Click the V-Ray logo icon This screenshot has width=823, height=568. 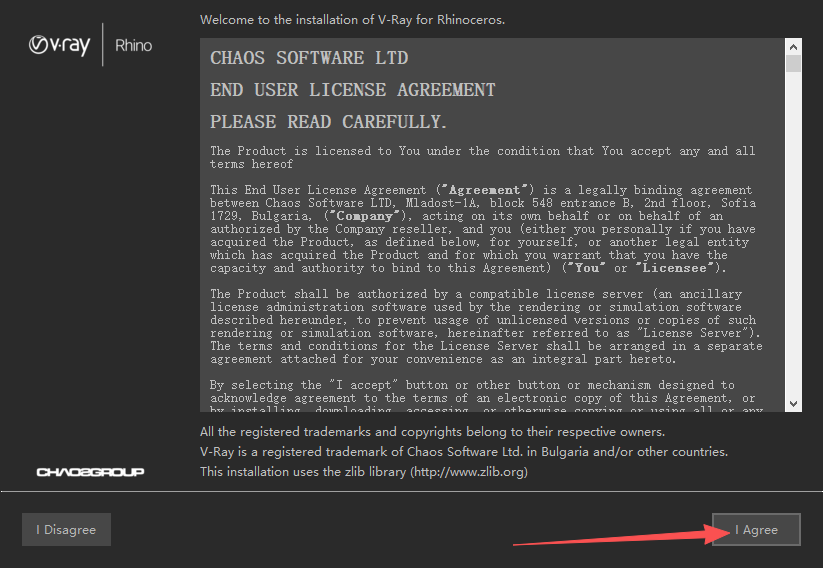(59, 45)
